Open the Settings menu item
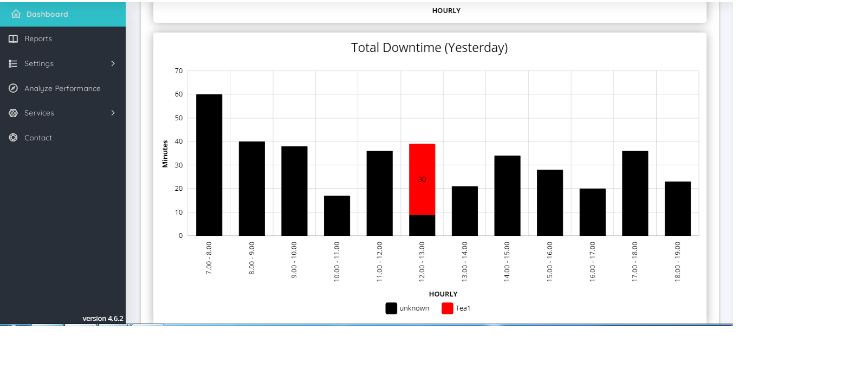The image size is (868, 387). click(x=63, y=63)
